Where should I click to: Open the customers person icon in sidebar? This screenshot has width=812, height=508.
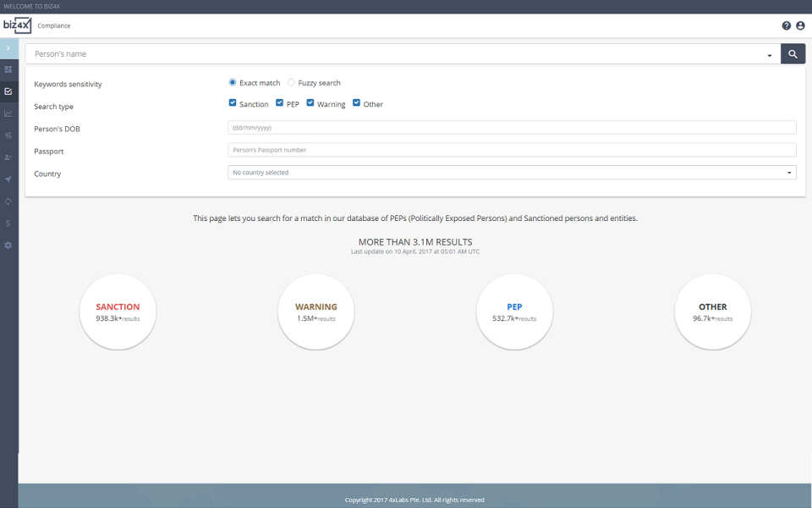click(8, 157)
